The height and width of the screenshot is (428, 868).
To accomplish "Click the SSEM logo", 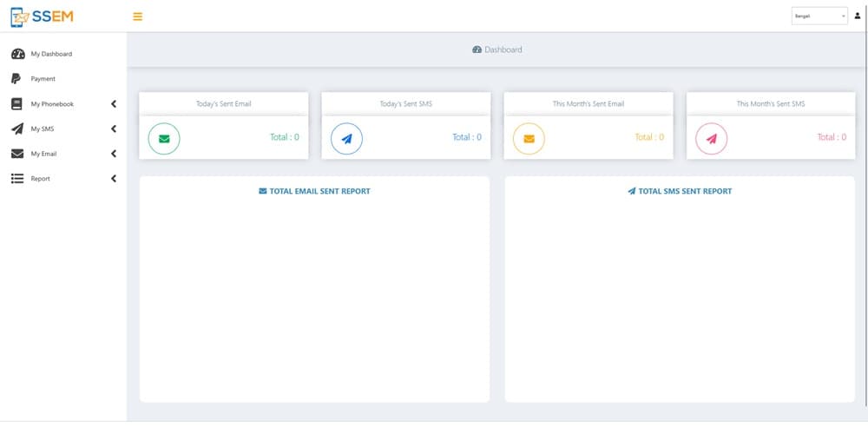I will 42,16.
